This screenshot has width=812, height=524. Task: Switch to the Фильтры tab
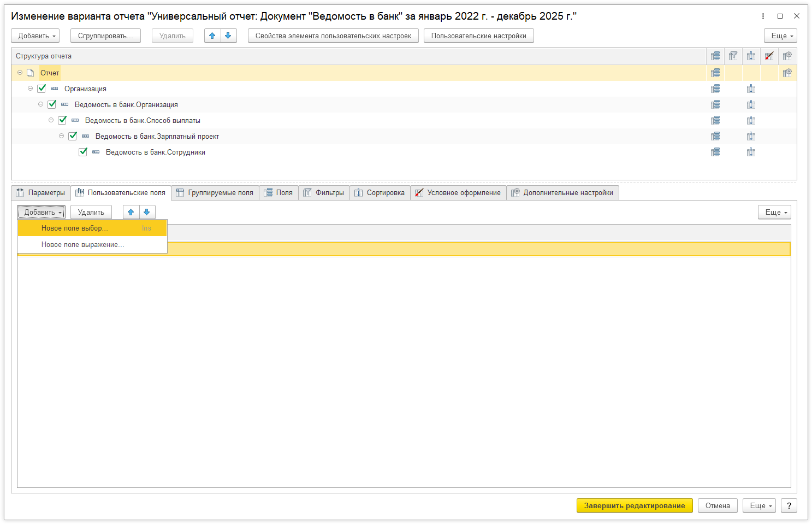324,192
